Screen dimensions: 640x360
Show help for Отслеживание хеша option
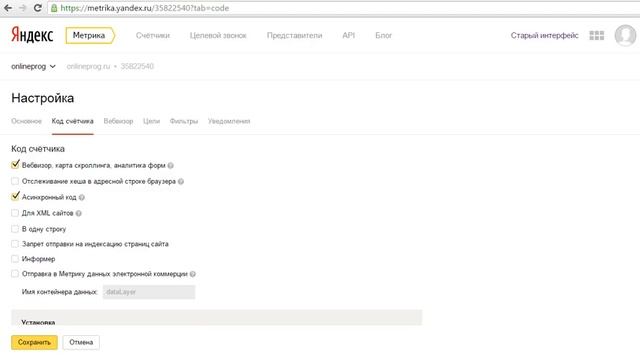[181, 182]
